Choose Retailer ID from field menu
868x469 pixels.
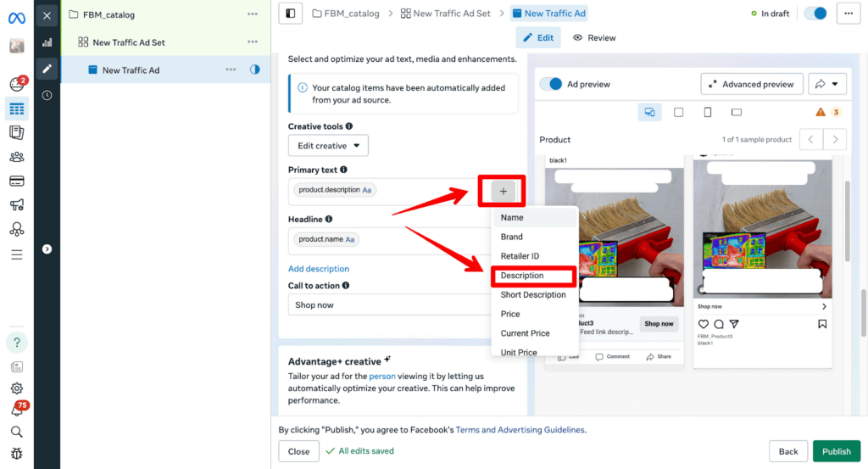coord(534,256)
